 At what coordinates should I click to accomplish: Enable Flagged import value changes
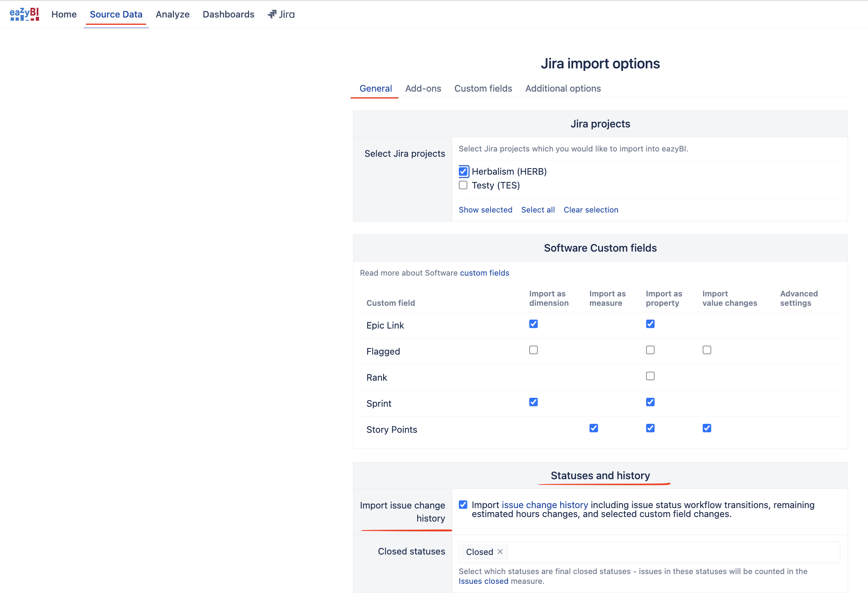pyautogui.click(x=707, y=350)
